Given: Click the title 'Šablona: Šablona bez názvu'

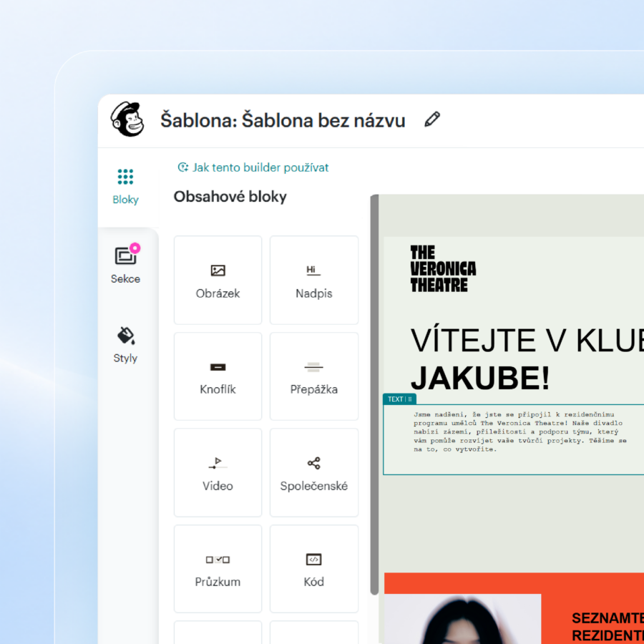Looking at the screenshot, I should pos(283,120).
